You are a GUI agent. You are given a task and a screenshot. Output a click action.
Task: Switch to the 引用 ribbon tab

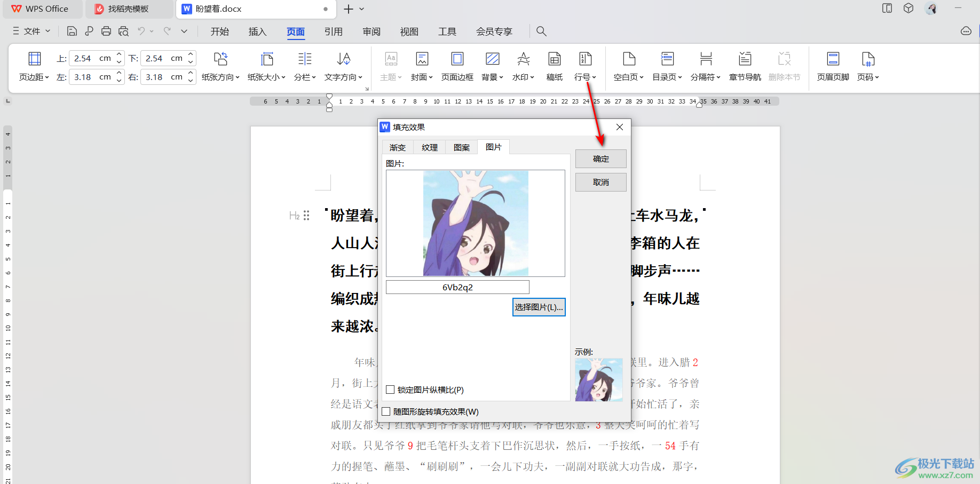(334, 31)
